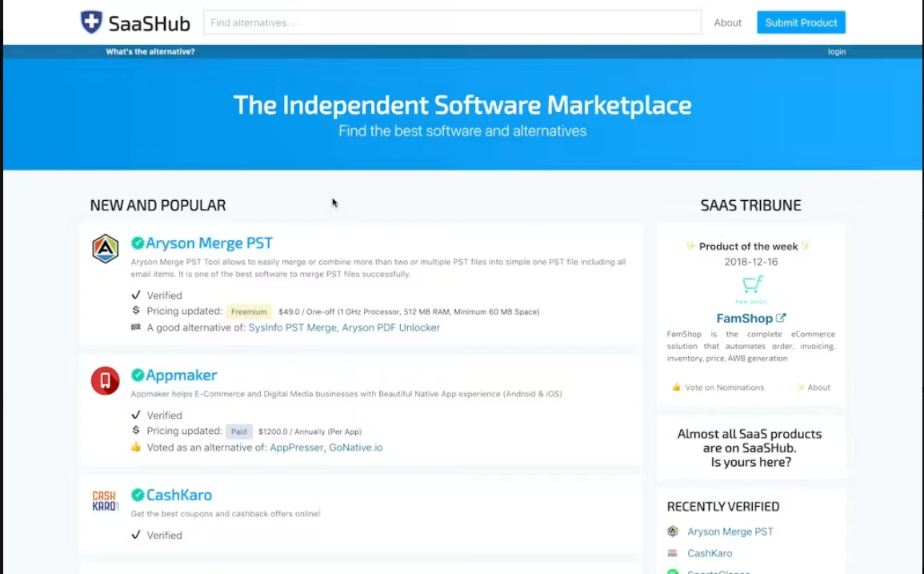Focus the Find alternatives search field
The height and width of the screenshot is (574, 924).
[452, 22]
